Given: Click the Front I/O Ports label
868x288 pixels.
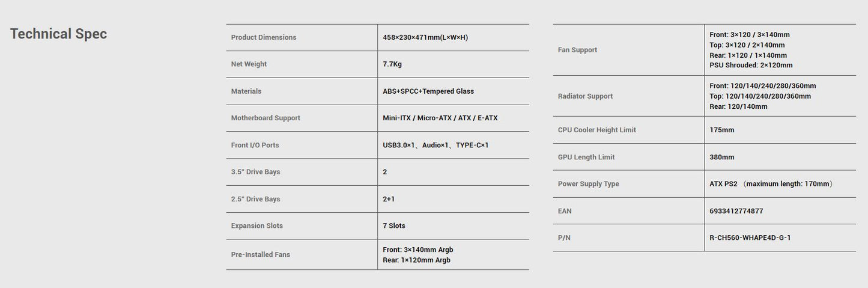Looking at the screenshot, I should coord(255,145).
